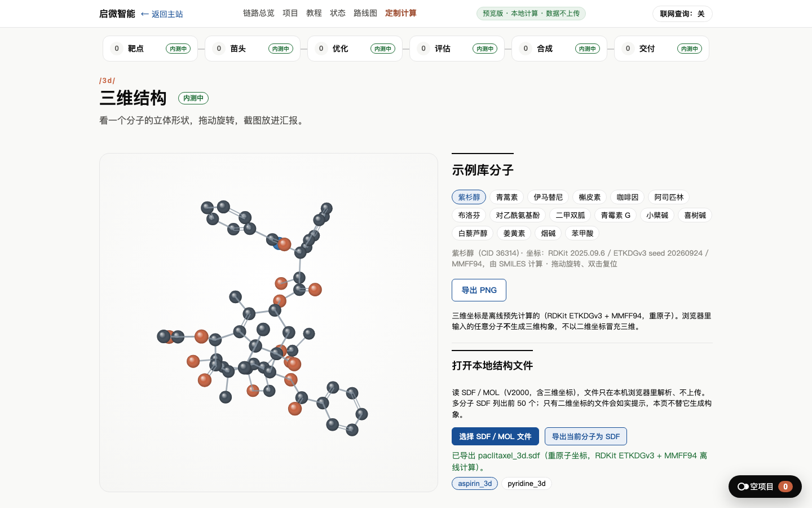812x508 pixels.
Task: Select the 优化 pipeline stage card
Action: point(355,49)
